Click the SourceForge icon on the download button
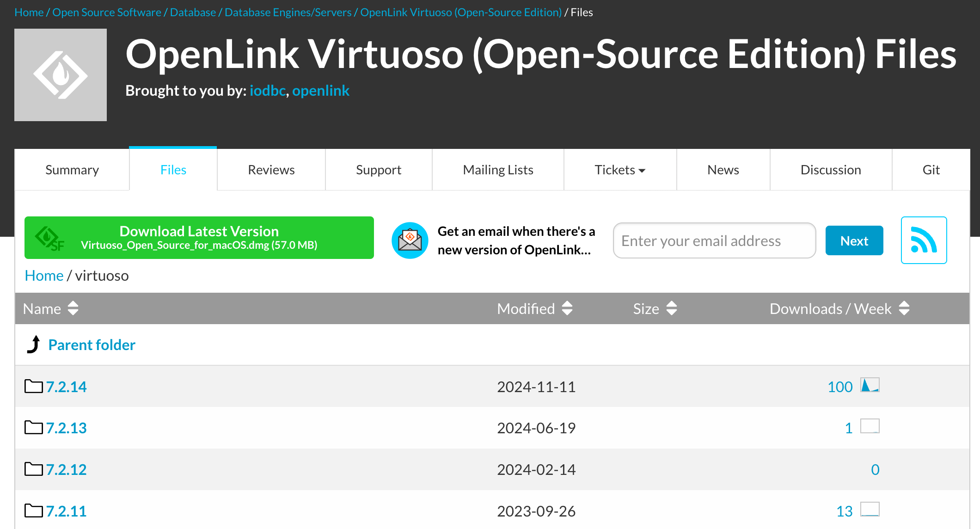 click(49, 238)
